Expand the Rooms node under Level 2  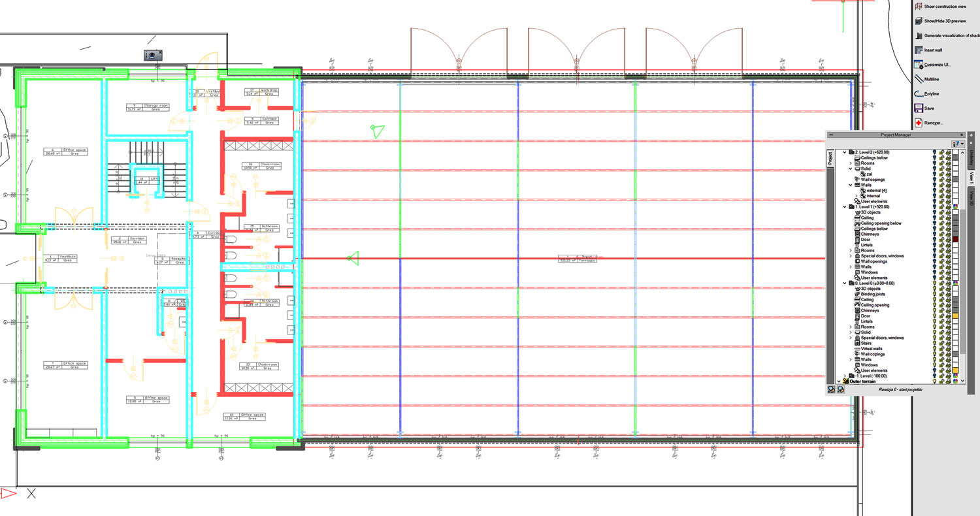[x=850, y=163]
